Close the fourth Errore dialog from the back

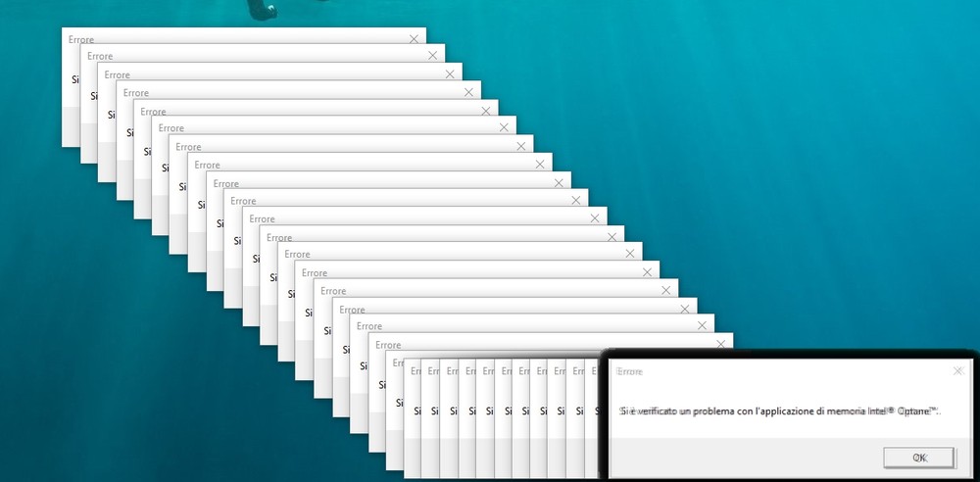(x=468, y=92)
